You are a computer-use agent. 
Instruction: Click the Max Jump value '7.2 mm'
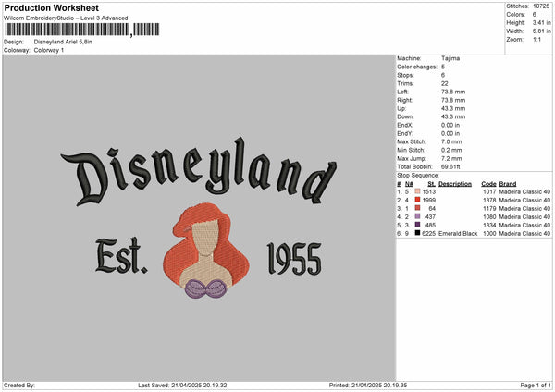click(451, 158)
